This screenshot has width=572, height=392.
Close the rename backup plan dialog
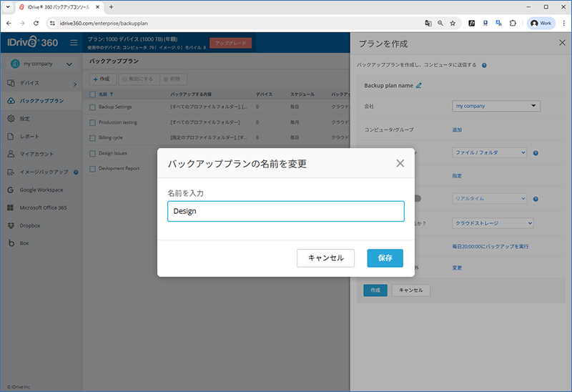click(400, 163)
